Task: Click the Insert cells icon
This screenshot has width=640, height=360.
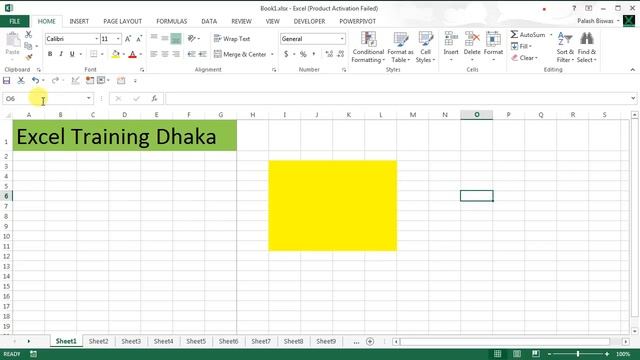Action: (451, 39)
